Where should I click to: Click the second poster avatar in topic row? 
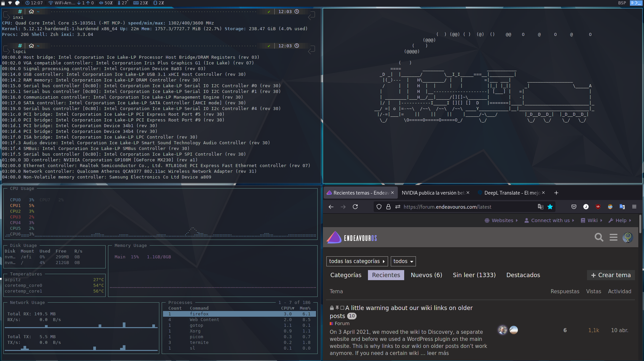point(514,330)
